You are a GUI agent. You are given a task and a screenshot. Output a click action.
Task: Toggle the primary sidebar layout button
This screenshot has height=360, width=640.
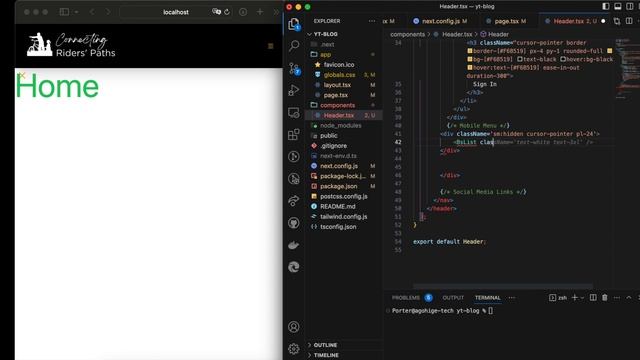(606, 6)
